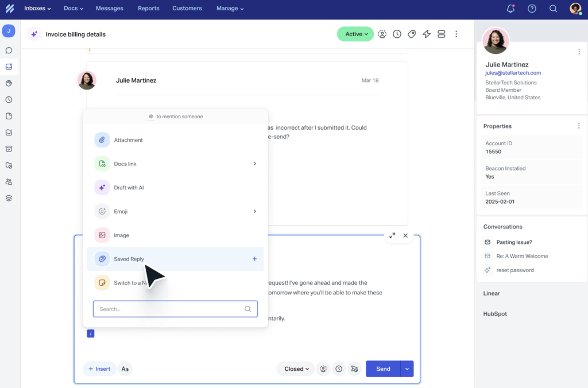
Task: Send the reply with the Send button
Action: pos(382,369)
